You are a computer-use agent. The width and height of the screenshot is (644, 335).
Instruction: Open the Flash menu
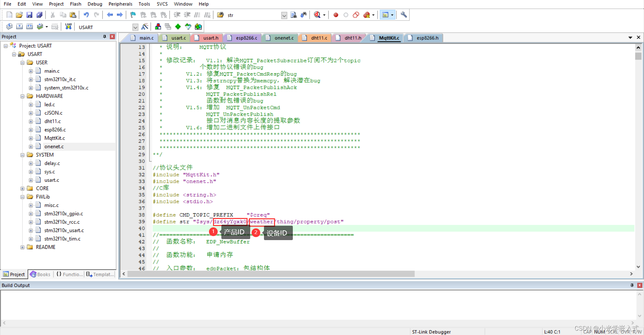coord(75,4)
